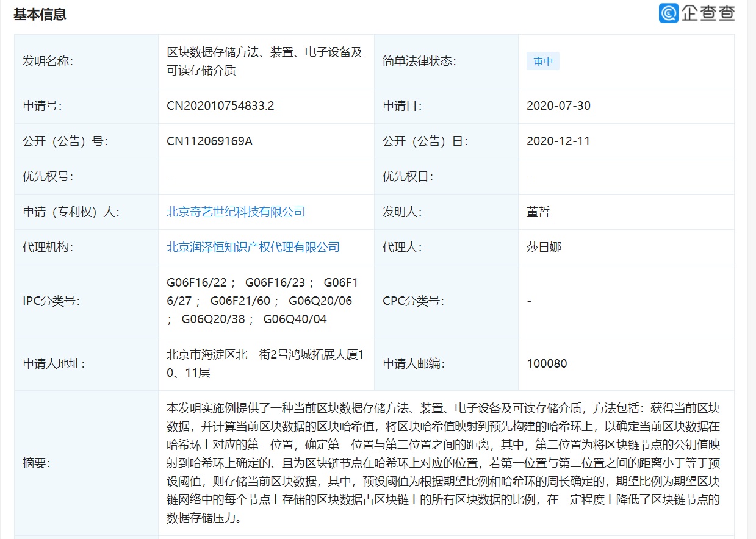Click the abstract paragraph text
This screenshot has height=539, width=756.
click(x=443, y=463)
